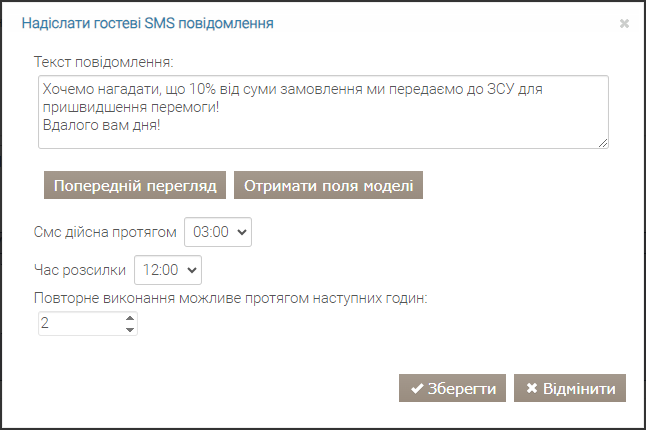Click the cross icon on Відмінити

[x=532, y=388]
